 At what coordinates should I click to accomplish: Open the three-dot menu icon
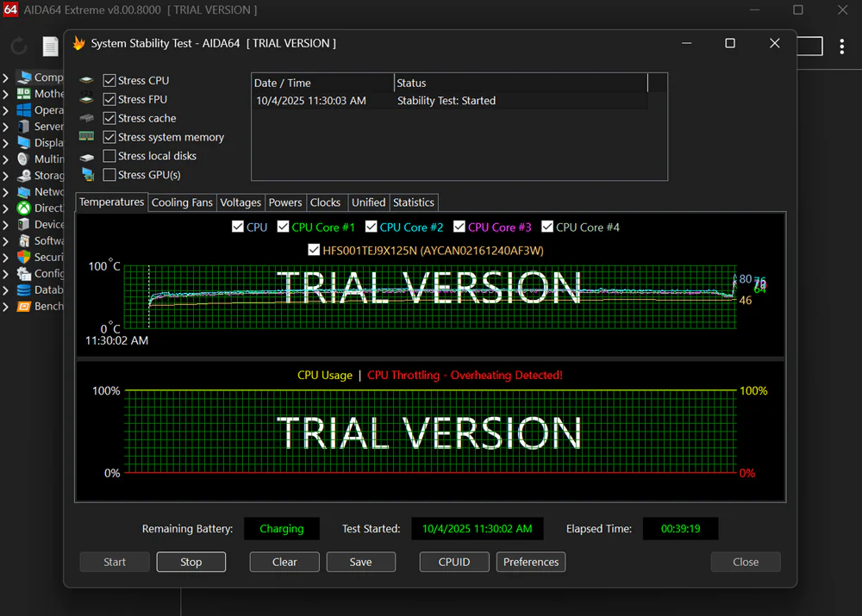coord(842,46)
